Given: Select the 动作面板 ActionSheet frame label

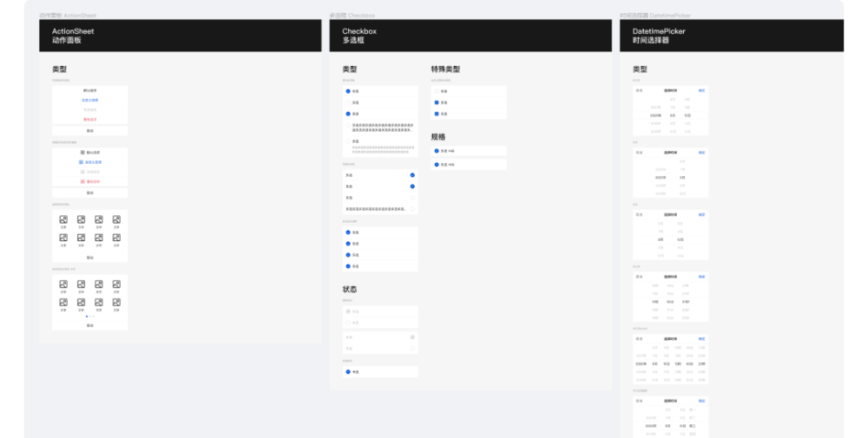Looking at the screenshot, I should [68, 16].
